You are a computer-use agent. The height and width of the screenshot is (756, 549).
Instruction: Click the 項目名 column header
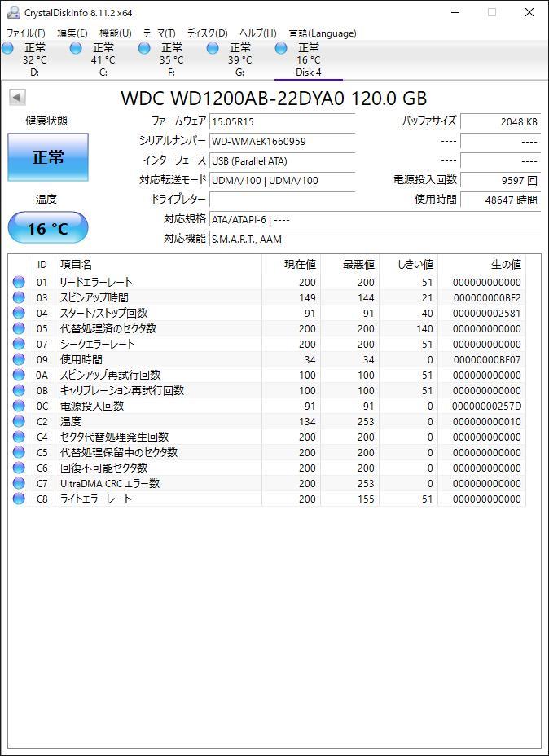coord(158,264)
